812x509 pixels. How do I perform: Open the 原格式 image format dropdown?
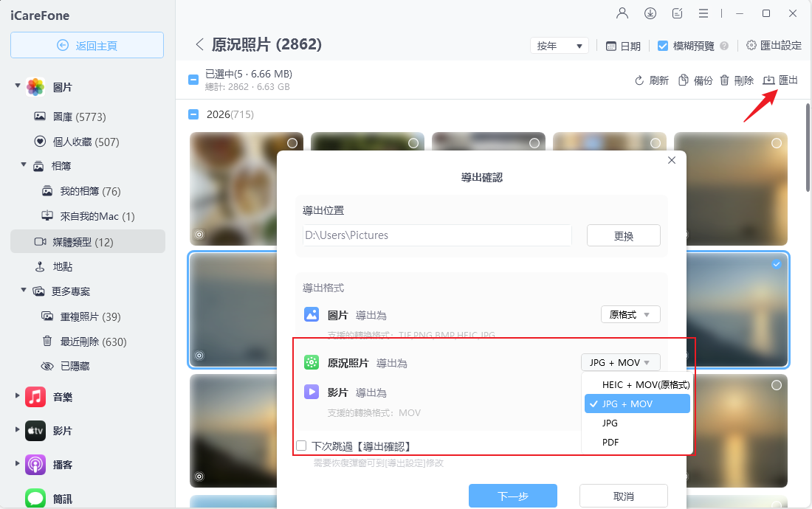(x=630, y=314)
